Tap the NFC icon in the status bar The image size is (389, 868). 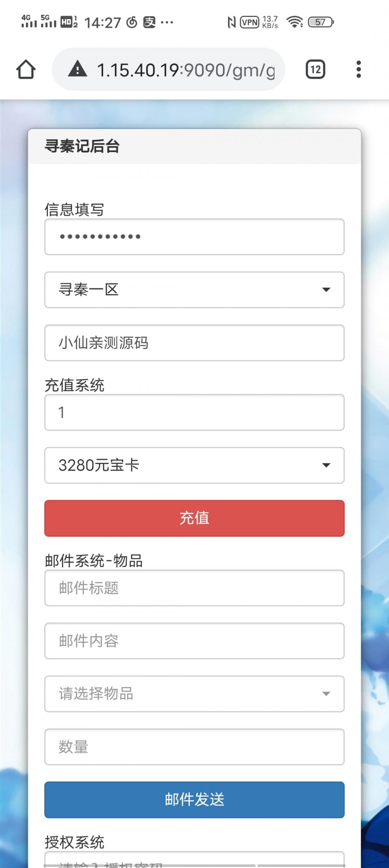[x=231, y=21]
